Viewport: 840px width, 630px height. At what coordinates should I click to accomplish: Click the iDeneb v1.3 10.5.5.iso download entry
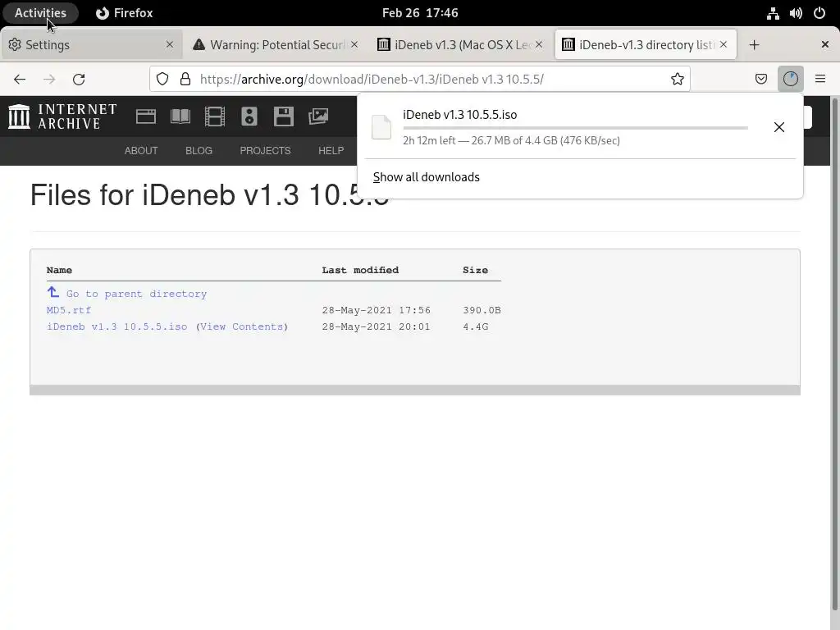point(580,127)
